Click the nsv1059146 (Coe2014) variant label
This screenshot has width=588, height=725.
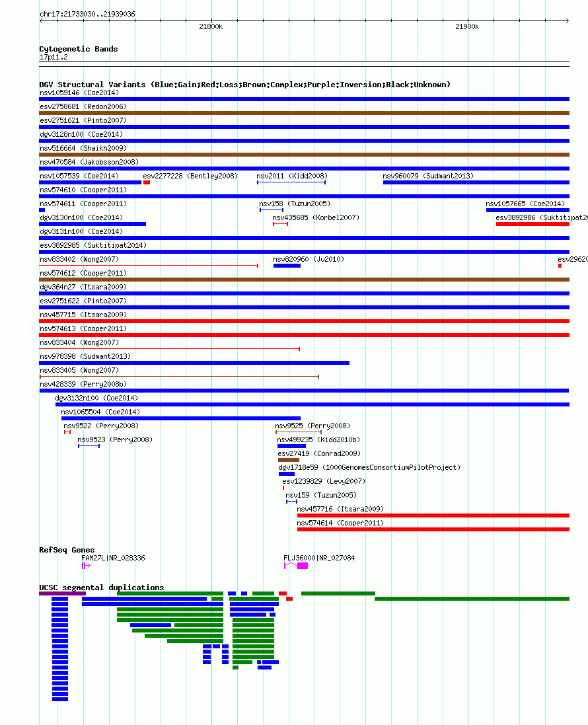(x=79, y=93)
